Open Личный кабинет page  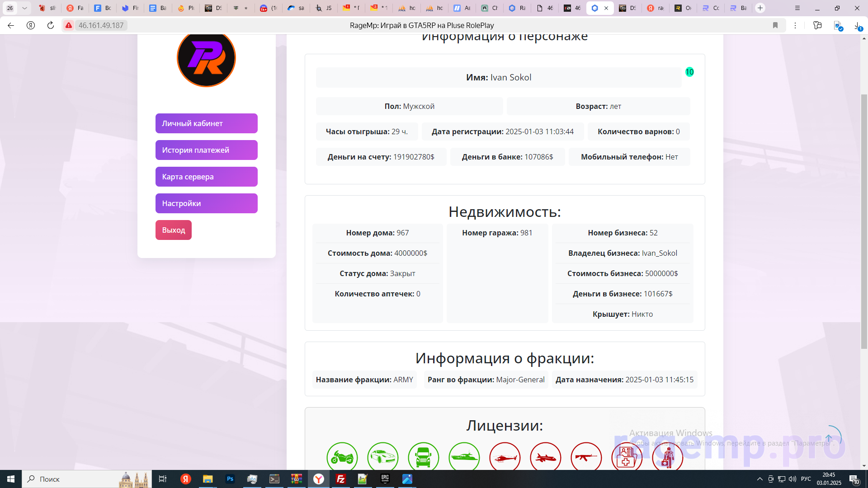[x=207, y=123]
